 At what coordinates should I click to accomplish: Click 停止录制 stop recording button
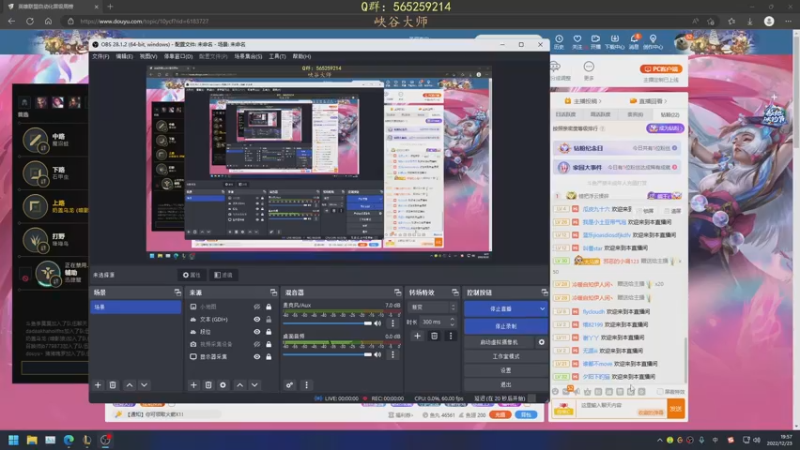[x=506, y=326]
